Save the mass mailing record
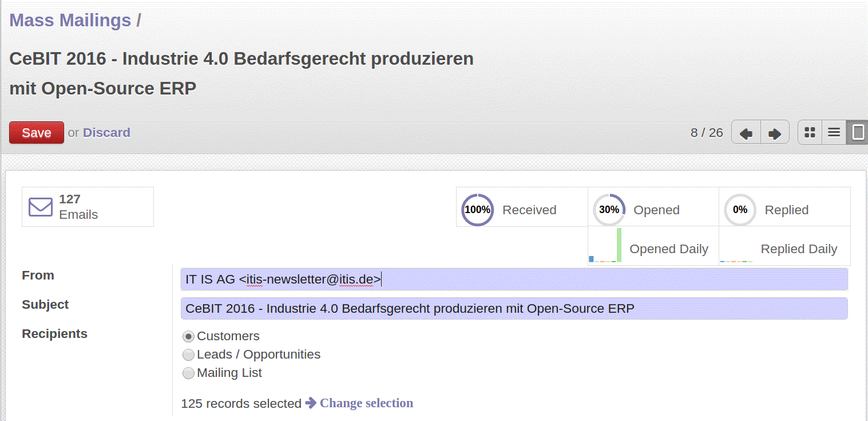The image size is (868, 421). pyautogui.click(x=37, y=133)
